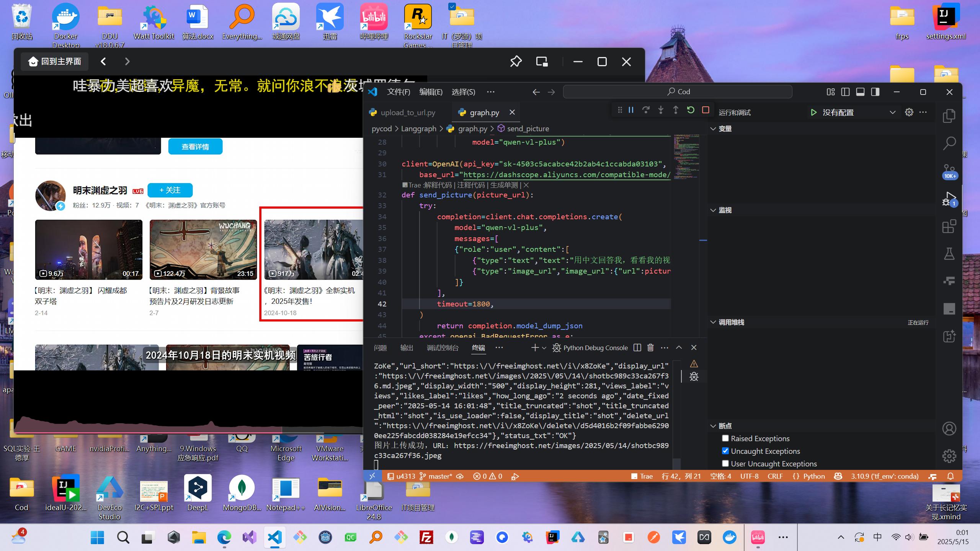Click 回到主界面 button
The width and height of the screenshot is (980, 551).
[55, 62]
